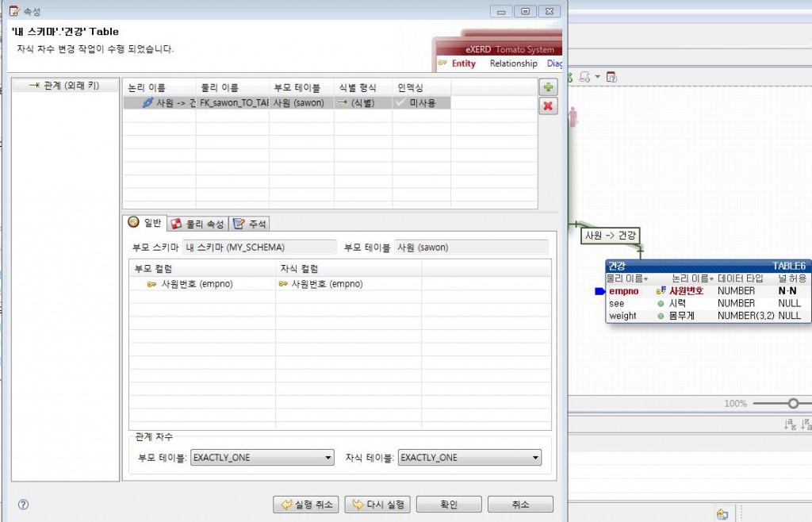Click the 실행 취소 undo button
The height and width of the screenshot is (522, 812).
(x=306, y=505)
